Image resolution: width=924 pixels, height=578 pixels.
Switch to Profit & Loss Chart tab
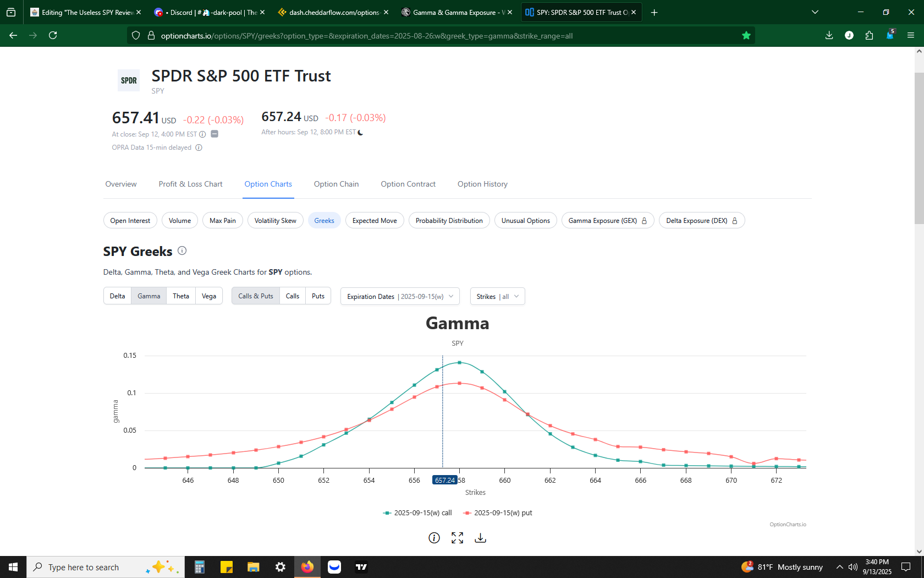[x=190, y=184]
